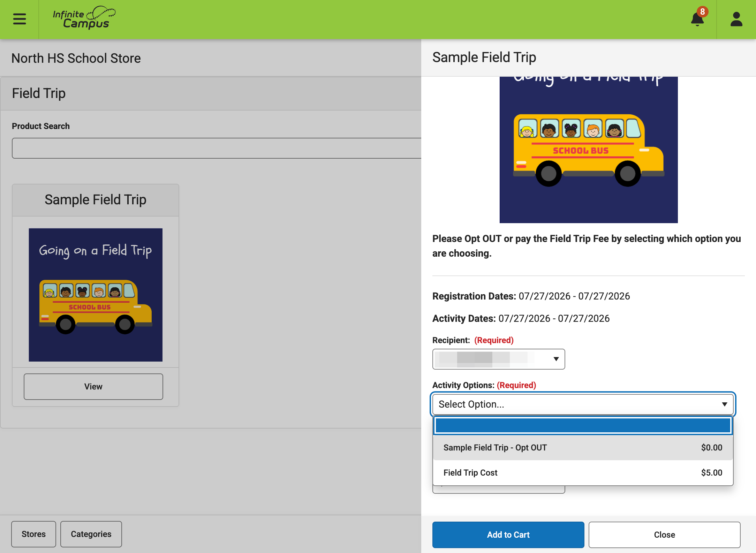756x553 pixels.
Task: Focus the Product Search field
Action: coord(217,148)
